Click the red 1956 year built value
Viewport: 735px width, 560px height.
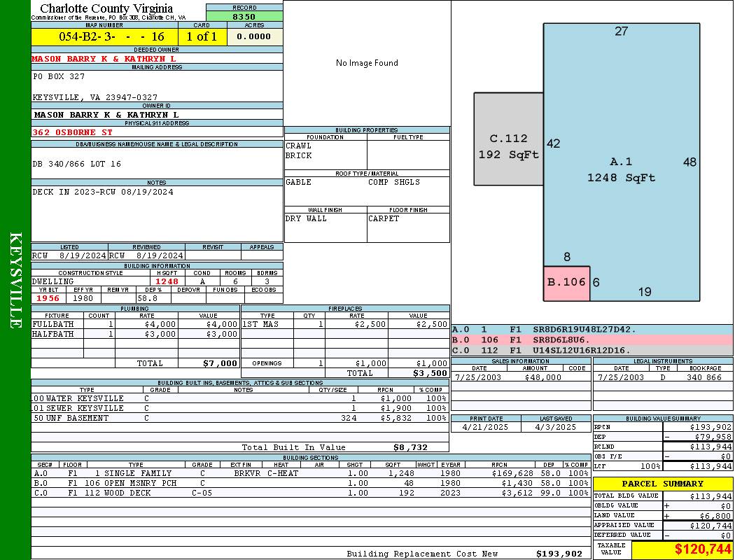pos(49,298)
